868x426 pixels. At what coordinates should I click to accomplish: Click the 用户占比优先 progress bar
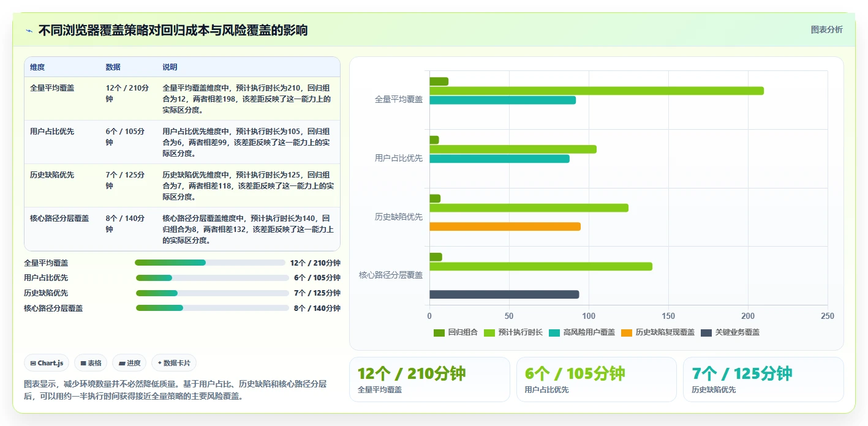[x=212, y=278]
